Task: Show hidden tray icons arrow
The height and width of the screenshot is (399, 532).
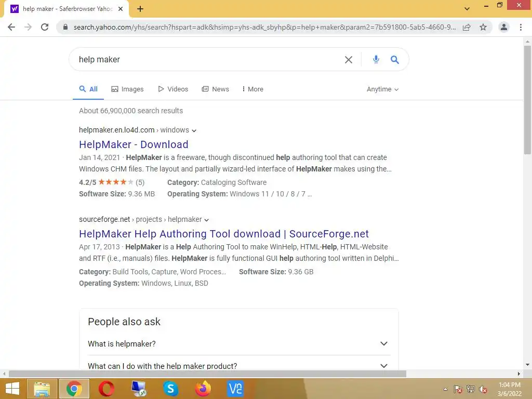Action: [x=445, y=389]
